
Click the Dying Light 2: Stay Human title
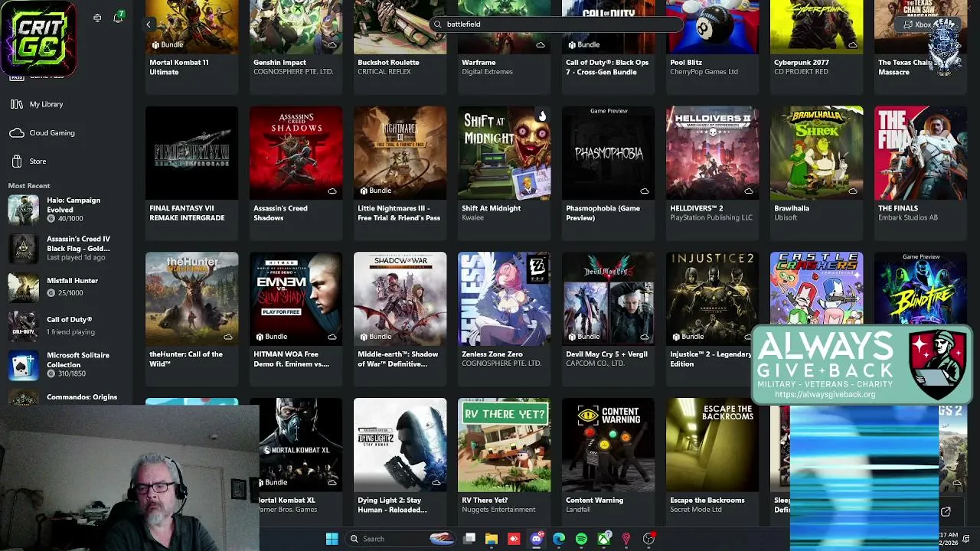point(392,506)
